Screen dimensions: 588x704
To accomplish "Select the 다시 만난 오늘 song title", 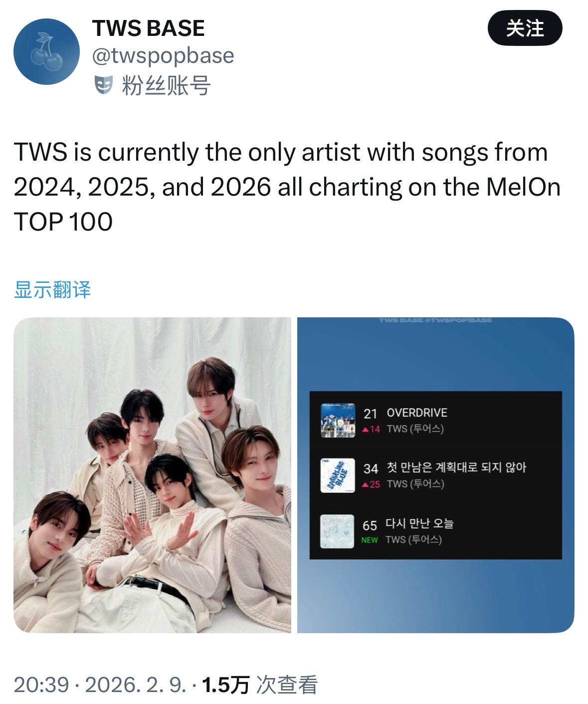I will click(x=419, y=523).
